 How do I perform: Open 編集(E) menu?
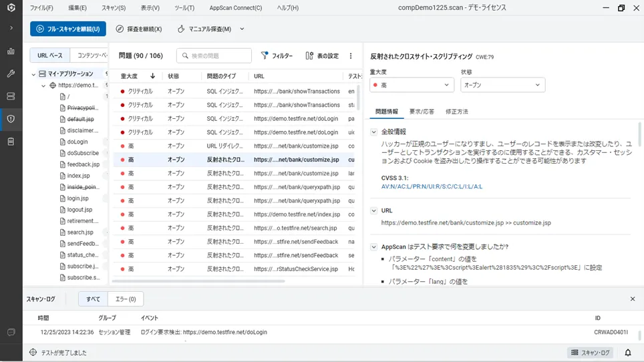click(x=77, y=8)
